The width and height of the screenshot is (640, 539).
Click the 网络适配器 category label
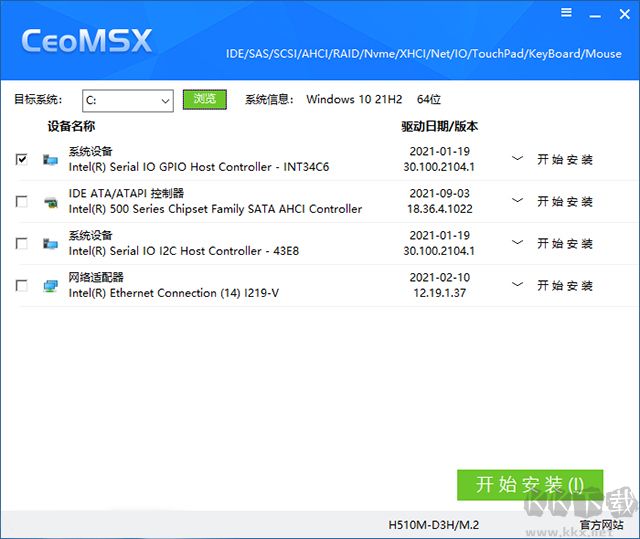[96, 277]
